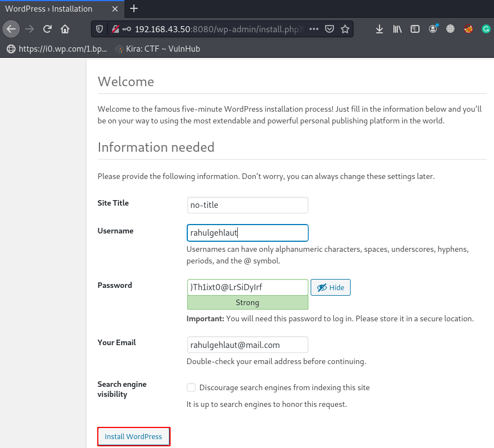The image size is (494, 448).
Task: Click the 'Your Email' label
Action: 117,342
